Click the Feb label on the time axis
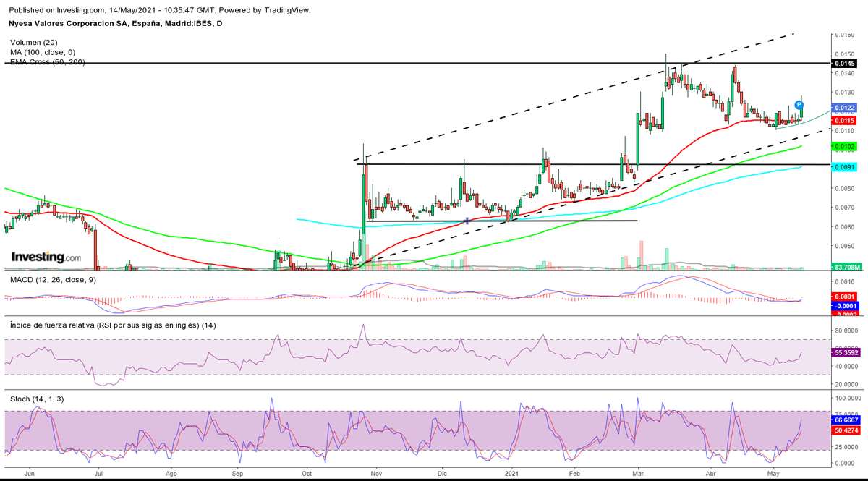The image size is (868, 481). coord(575,474)
